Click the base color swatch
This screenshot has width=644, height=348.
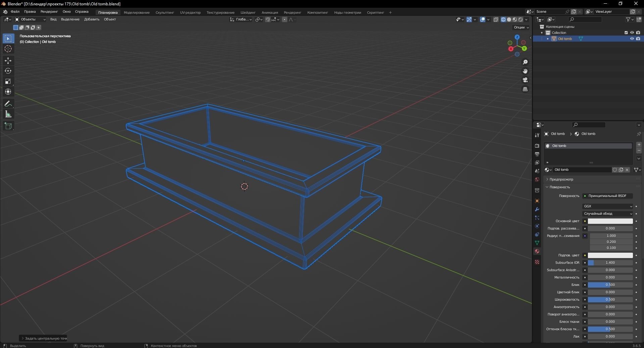(610, 221)
